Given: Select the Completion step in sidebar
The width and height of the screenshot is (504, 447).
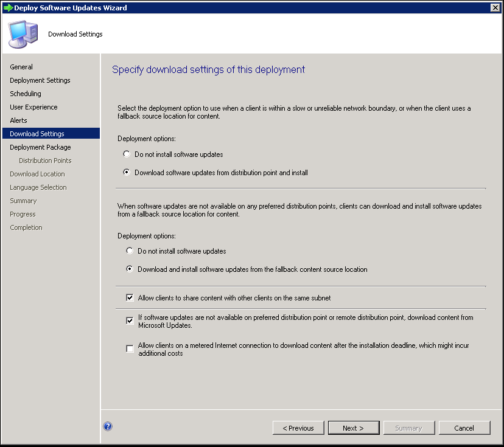Looking at the screenshot, I should (x=26, y=227).
